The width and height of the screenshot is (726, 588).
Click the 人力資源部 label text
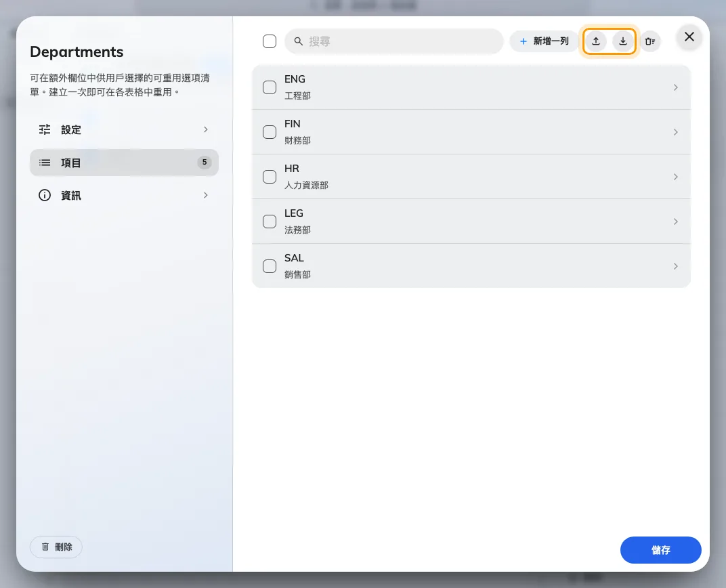point(306,185)
